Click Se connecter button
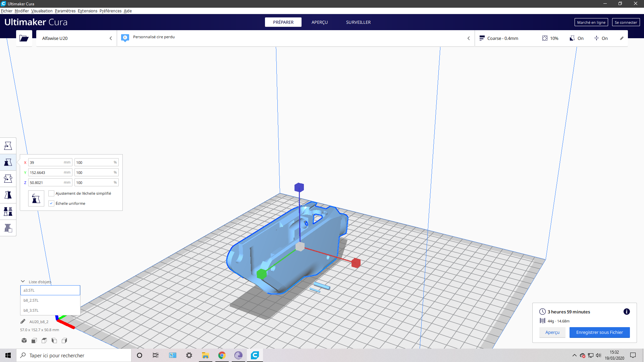644x362 pixels. click(x=626, y=22)
